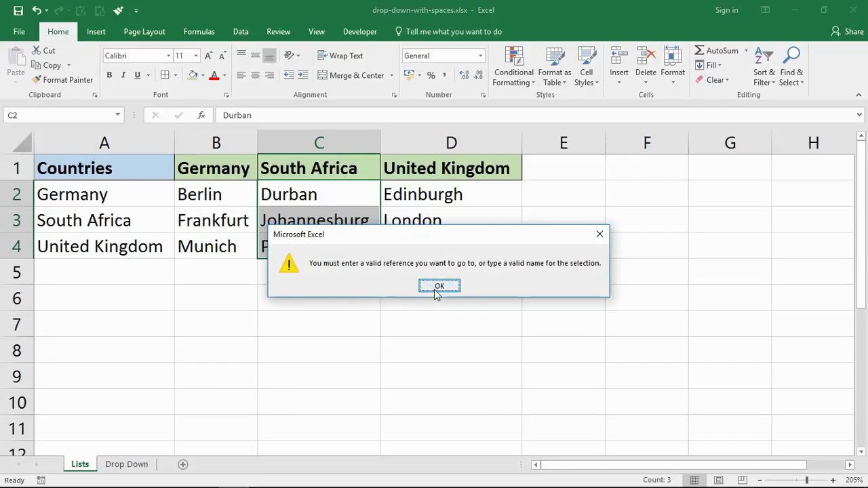The image size is (868, 488).
Task: Open the font size dropdown
Action: [195, 56]
